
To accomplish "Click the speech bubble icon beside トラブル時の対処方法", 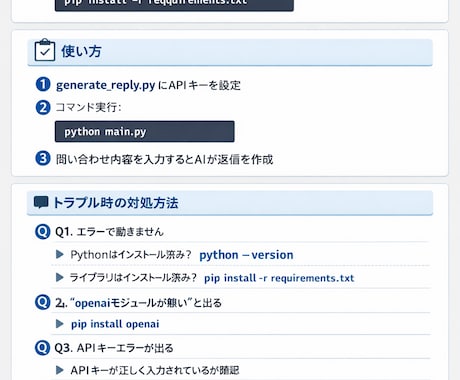I will [x=41, y=202].
